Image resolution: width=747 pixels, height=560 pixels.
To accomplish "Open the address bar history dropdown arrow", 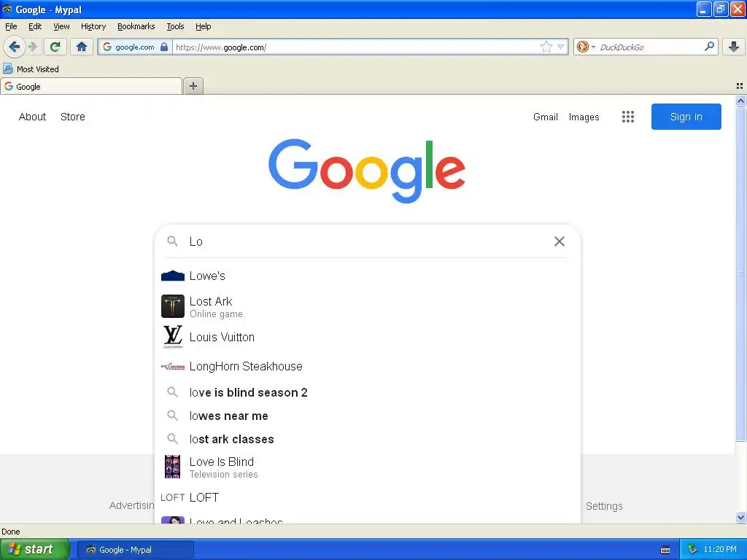I will [x=561, y=47].
